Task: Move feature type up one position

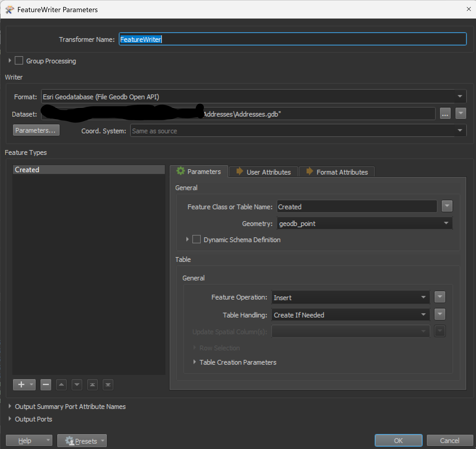Action: click(61, 385)
